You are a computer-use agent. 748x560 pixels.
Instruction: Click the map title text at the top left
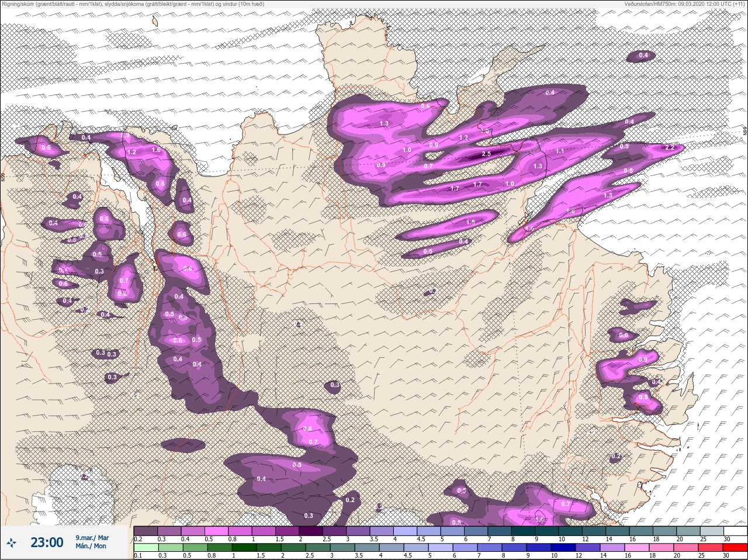click(x=132, y=4)
